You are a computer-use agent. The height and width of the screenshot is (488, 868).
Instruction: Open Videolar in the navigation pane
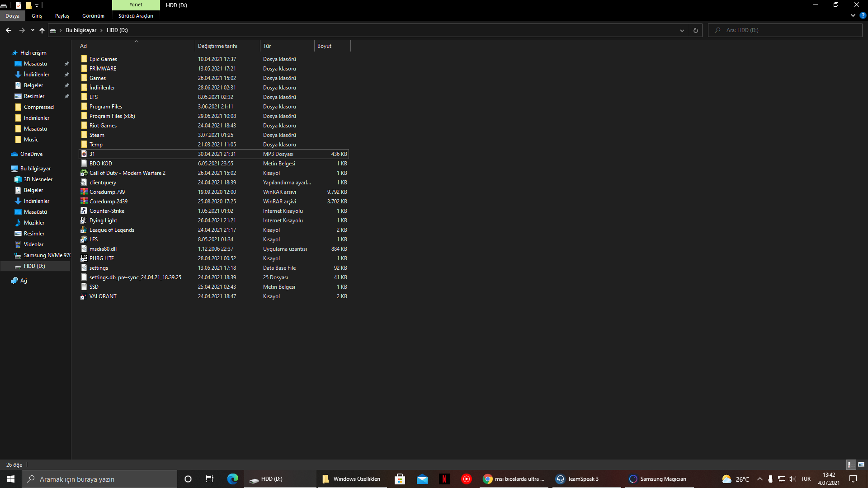[33, 244]
